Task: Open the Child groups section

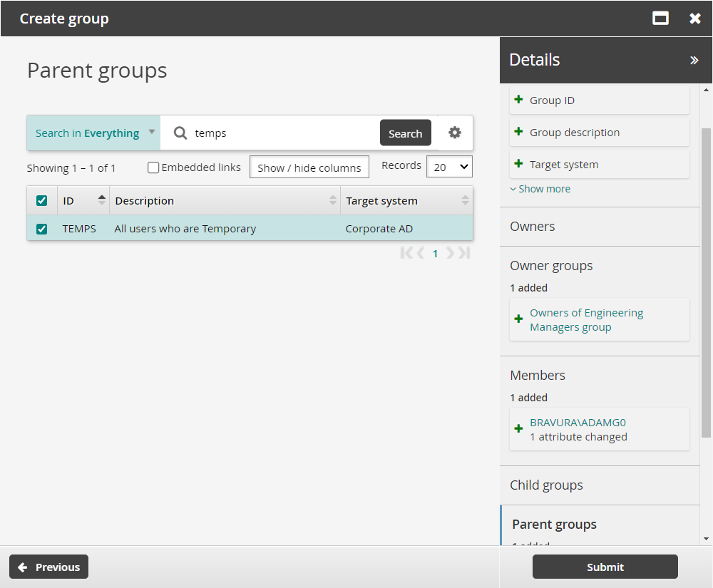Action: pyautogui.click(x=546, y=485)
